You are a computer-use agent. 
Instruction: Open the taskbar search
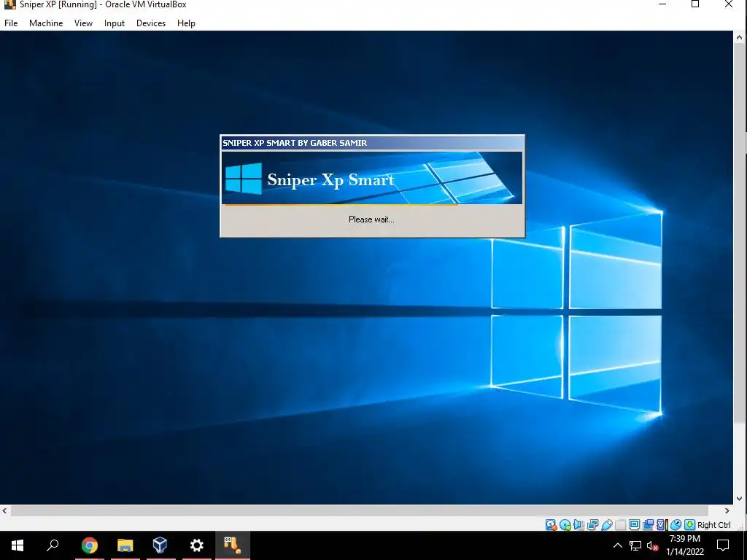[x=53, y=545]
